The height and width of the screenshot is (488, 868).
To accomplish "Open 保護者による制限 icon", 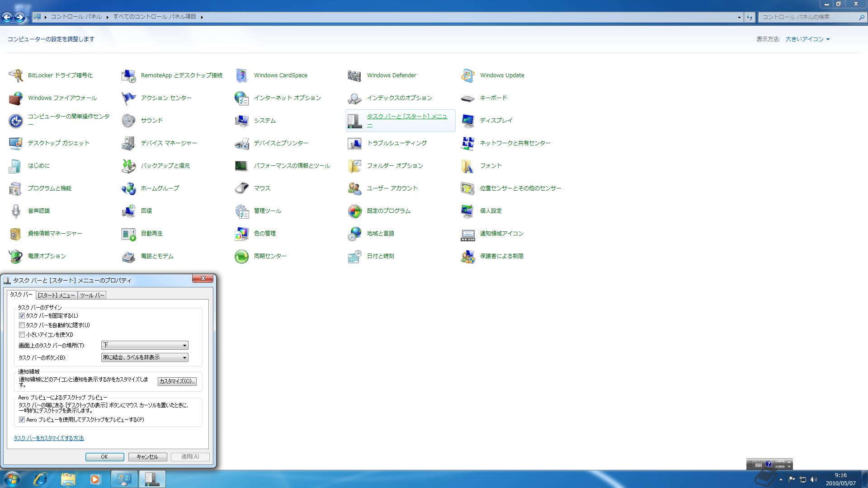I will click(x=468, y=256).
